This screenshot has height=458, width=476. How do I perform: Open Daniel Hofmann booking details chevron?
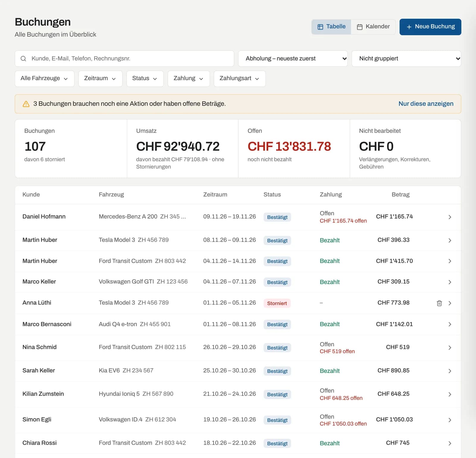pos(450,217)
